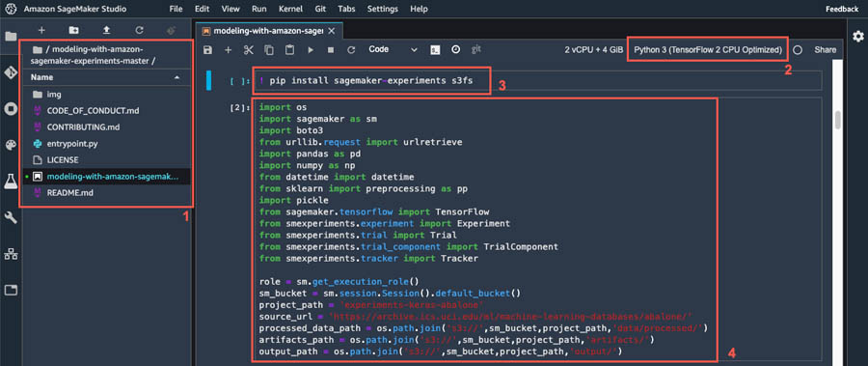Refresh the file list

tap(139, 30)
